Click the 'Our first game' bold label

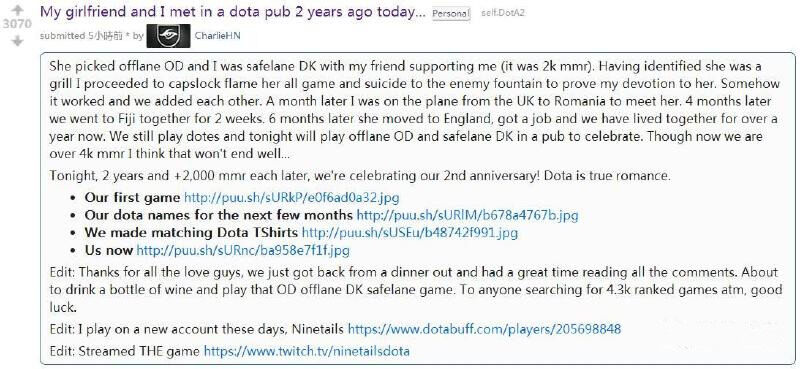(133, 198)
